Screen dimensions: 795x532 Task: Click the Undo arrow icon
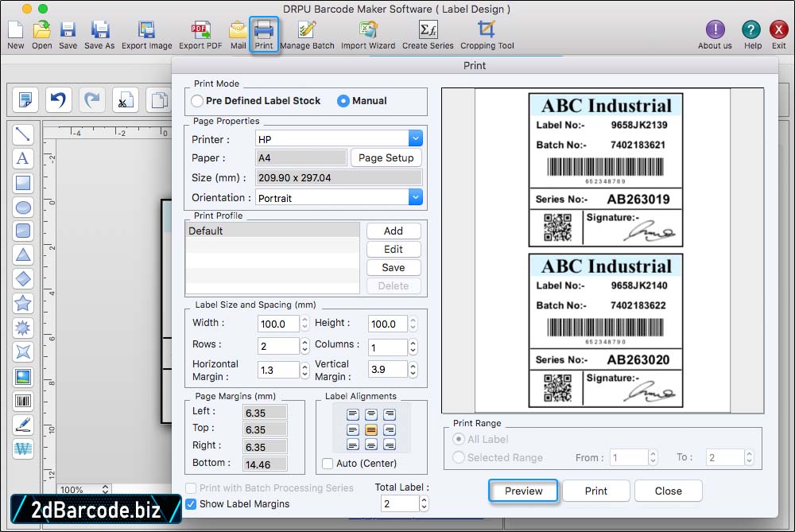coord(58,99)
